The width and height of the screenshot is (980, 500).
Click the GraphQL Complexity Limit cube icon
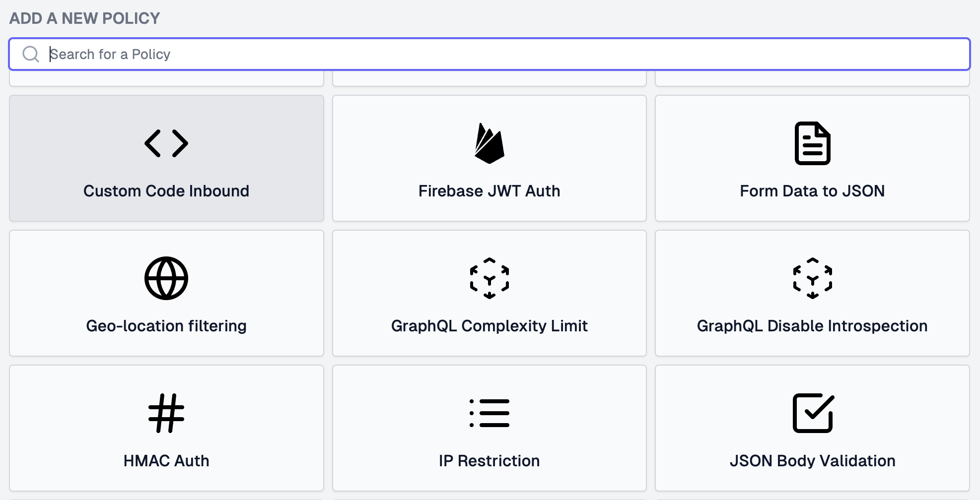click(490, 278)
